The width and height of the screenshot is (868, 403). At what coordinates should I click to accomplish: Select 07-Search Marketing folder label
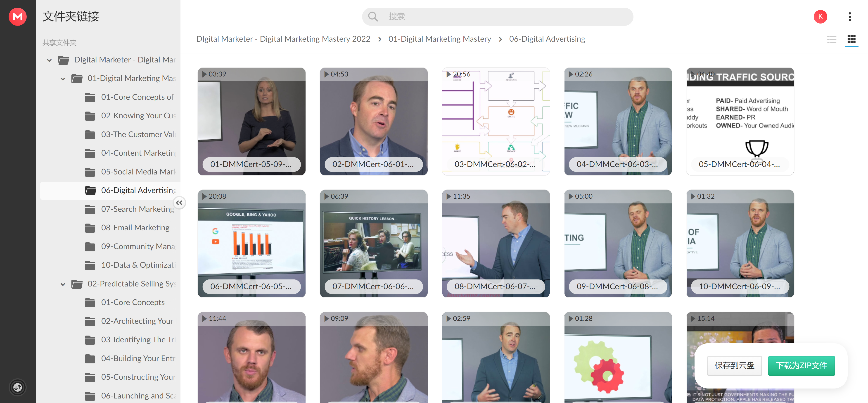pyautogui.click(x=138, y=210)
